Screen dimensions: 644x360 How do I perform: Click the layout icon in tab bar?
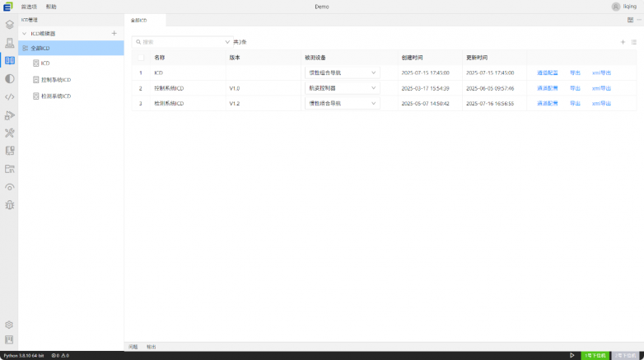630,20
